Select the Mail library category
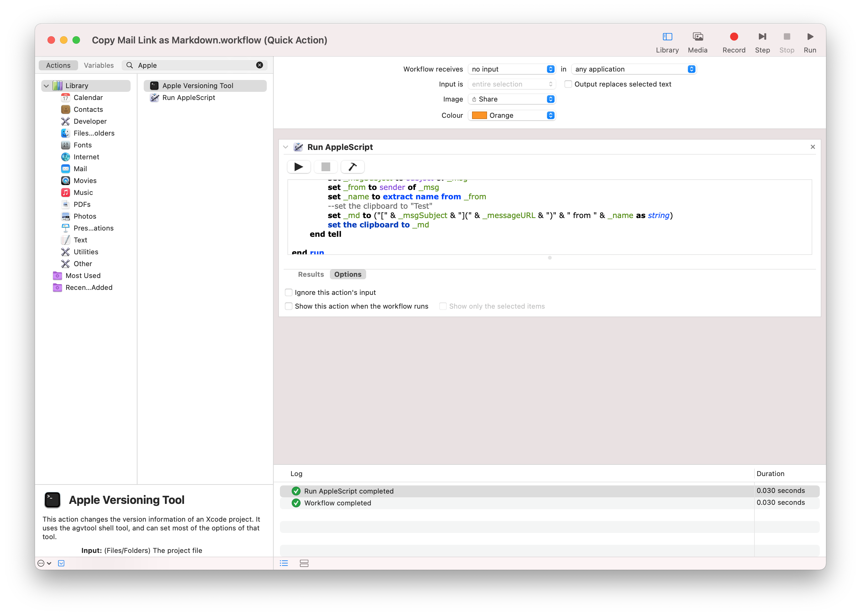 click(80, 169)
